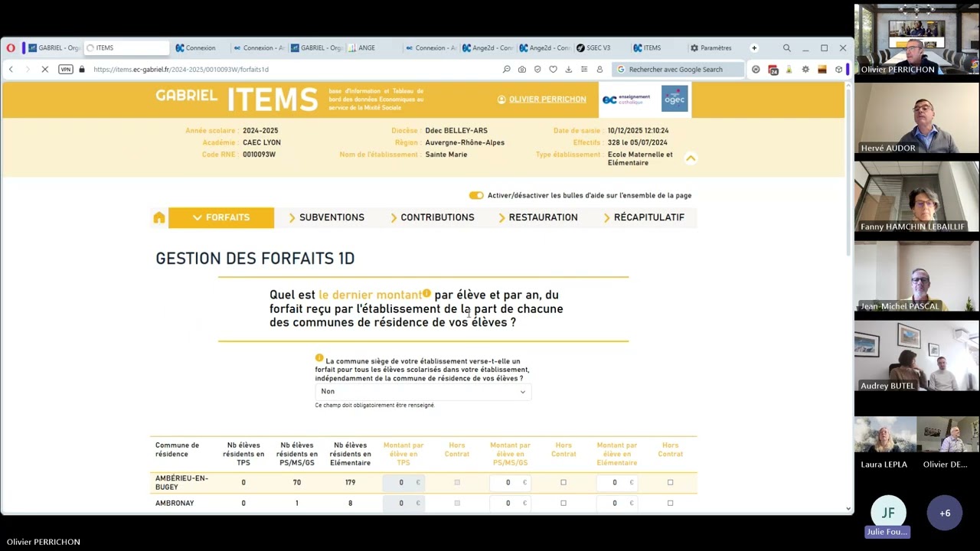Screen dimensions: 980x551
Task: Switch to the first Ange2d - Conn browser tab
Action: point(488,47)
